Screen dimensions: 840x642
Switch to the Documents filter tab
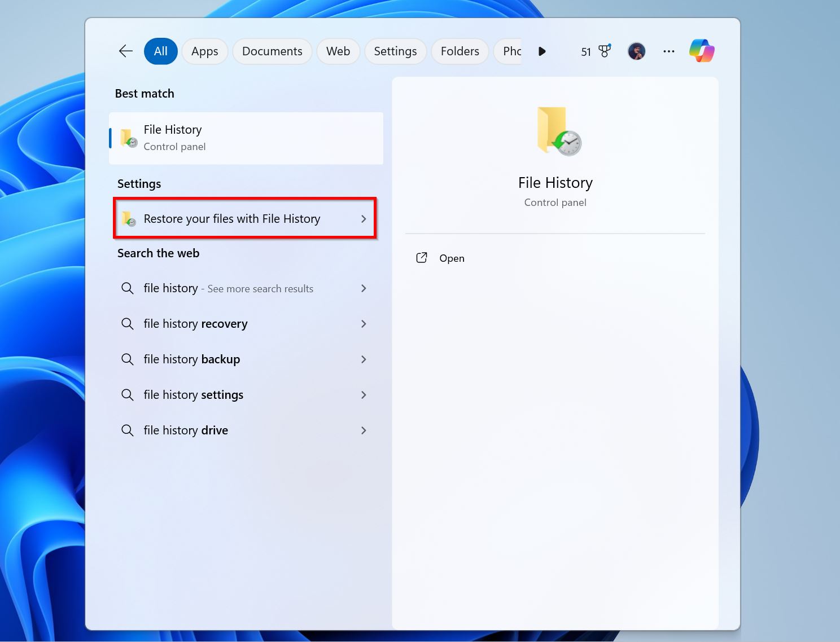pyautogui.click(x=272, y=51)
